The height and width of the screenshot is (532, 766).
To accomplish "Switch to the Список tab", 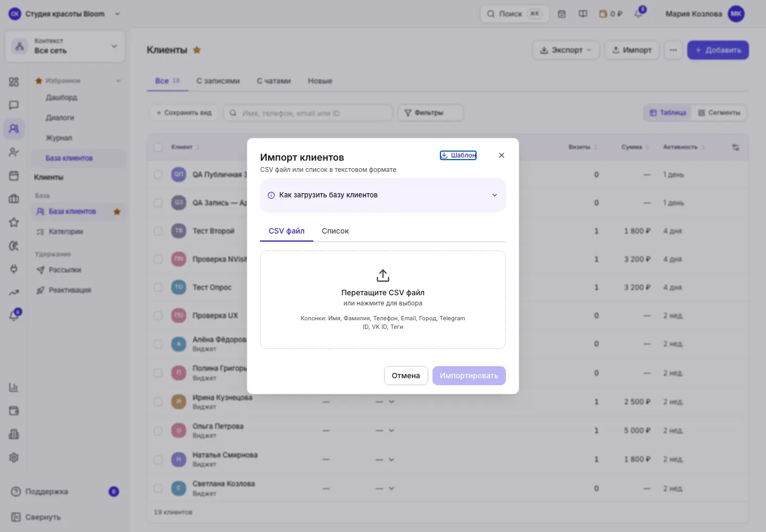I will [x=335, y=231].
